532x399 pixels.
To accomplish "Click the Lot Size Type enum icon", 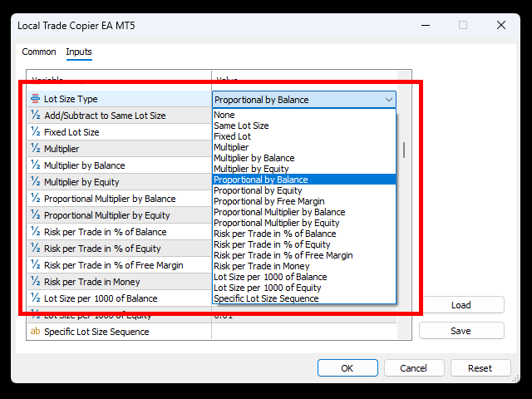I will pos(35,99).
